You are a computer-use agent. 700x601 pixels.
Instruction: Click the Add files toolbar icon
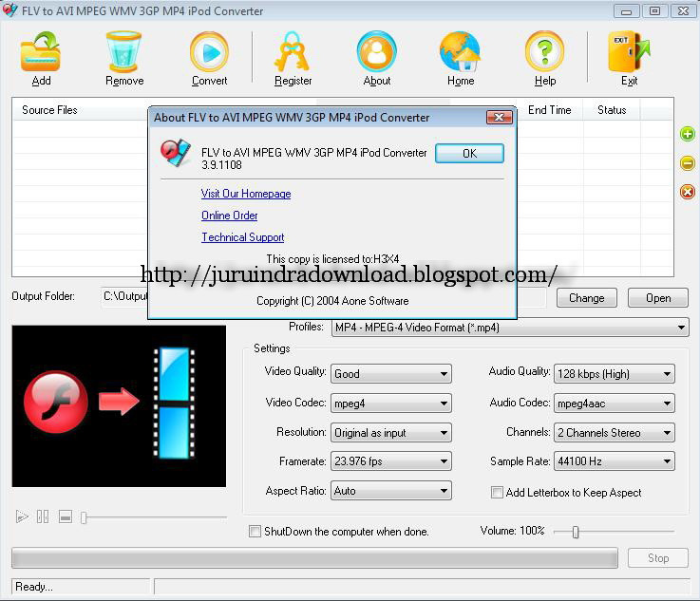[41, 52]
